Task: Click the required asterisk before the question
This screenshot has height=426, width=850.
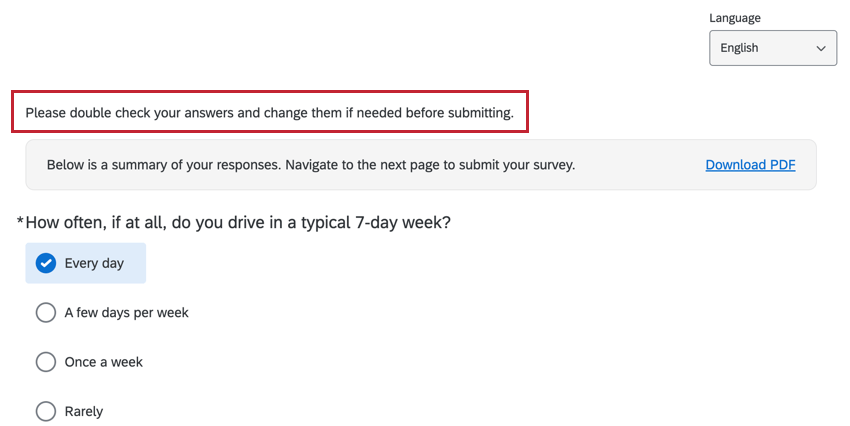Action: pyautogui.click(x=20, y=222)
